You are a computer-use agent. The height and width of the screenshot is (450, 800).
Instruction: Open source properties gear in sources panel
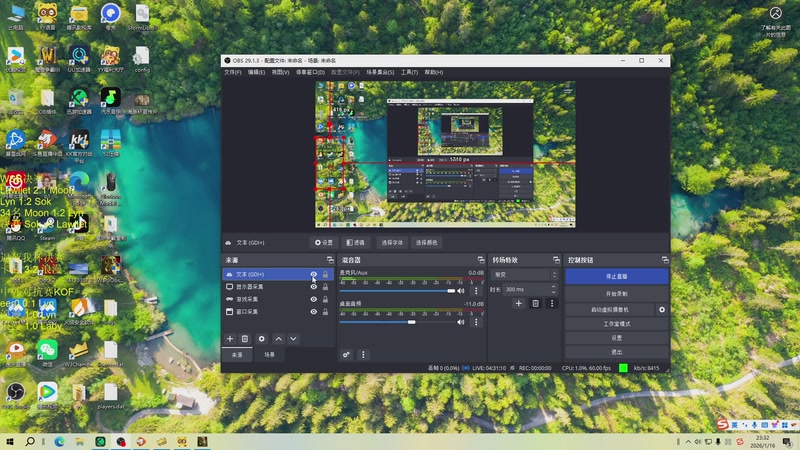pyautogui.click(x=262, y=339)
